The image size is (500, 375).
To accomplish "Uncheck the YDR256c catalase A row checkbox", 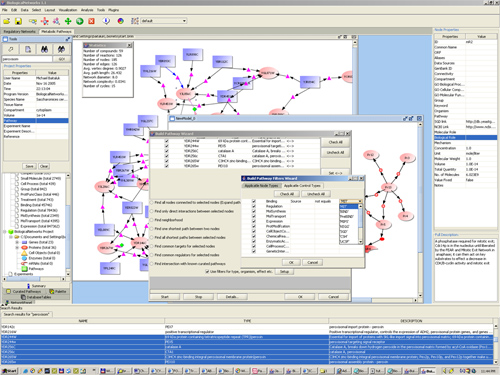I will click(x=166, y=151).
